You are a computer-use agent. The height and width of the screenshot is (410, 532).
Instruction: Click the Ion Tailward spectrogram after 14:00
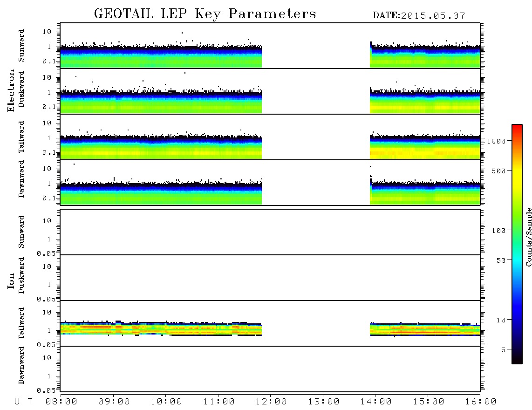coord(425,329)
